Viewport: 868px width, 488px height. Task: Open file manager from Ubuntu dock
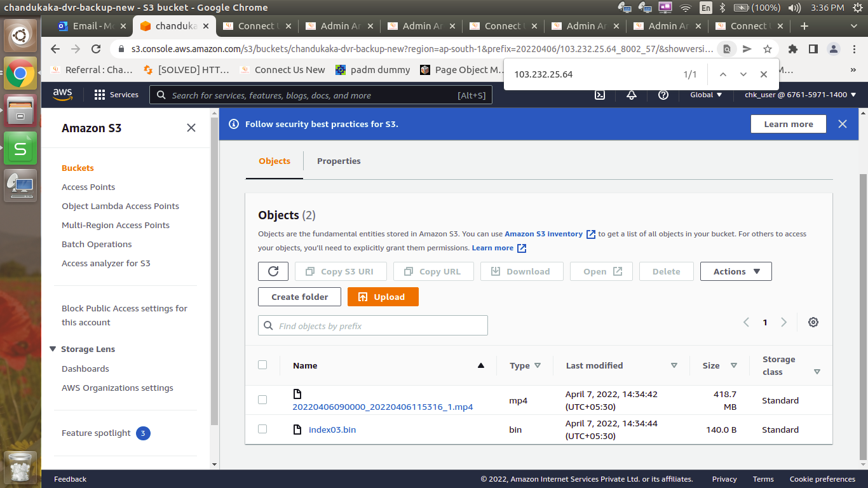(x=20, y=111)
